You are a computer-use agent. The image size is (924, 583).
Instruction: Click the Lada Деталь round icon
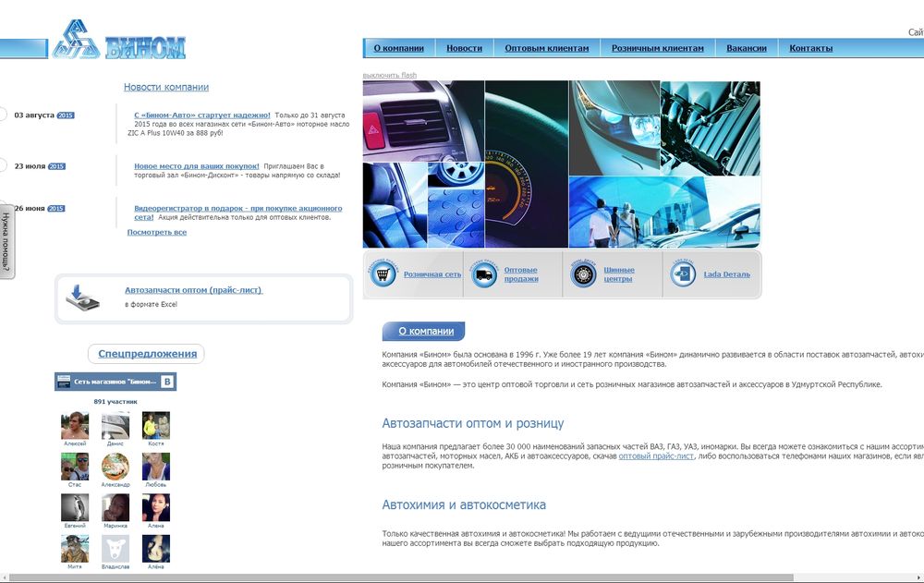pyautogui.click(x=683, y=274)
